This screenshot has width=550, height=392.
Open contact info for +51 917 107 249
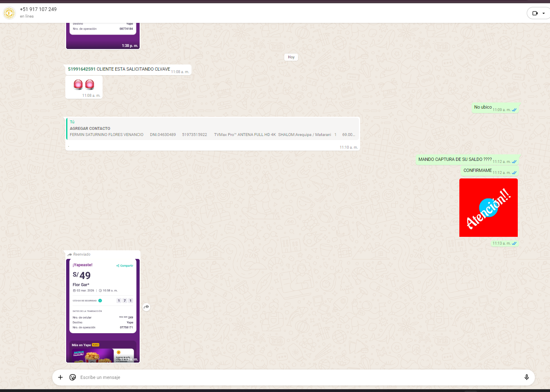click(x=38, y=9)
